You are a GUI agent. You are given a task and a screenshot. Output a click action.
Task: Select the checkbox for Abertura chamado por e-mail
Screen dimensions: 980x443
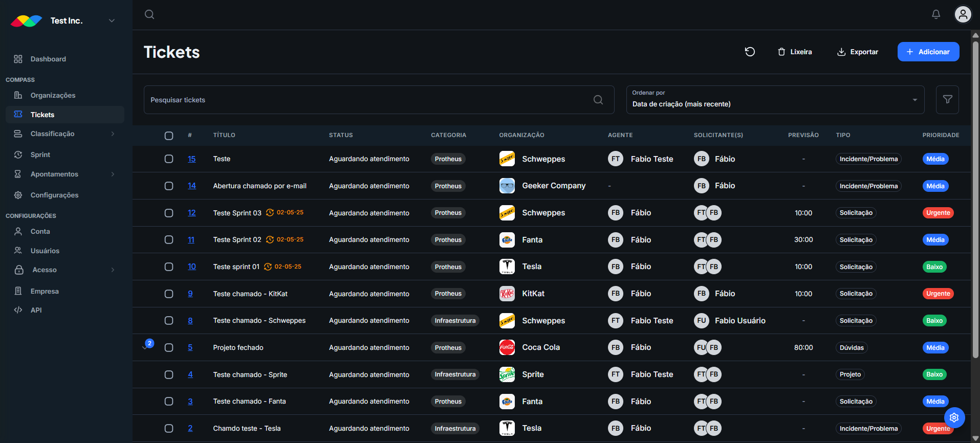tap(169, 186)
